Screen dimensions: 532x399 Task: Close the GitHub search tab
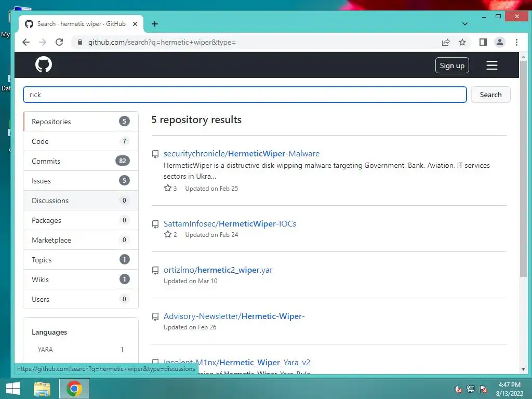tap(135, 24)
